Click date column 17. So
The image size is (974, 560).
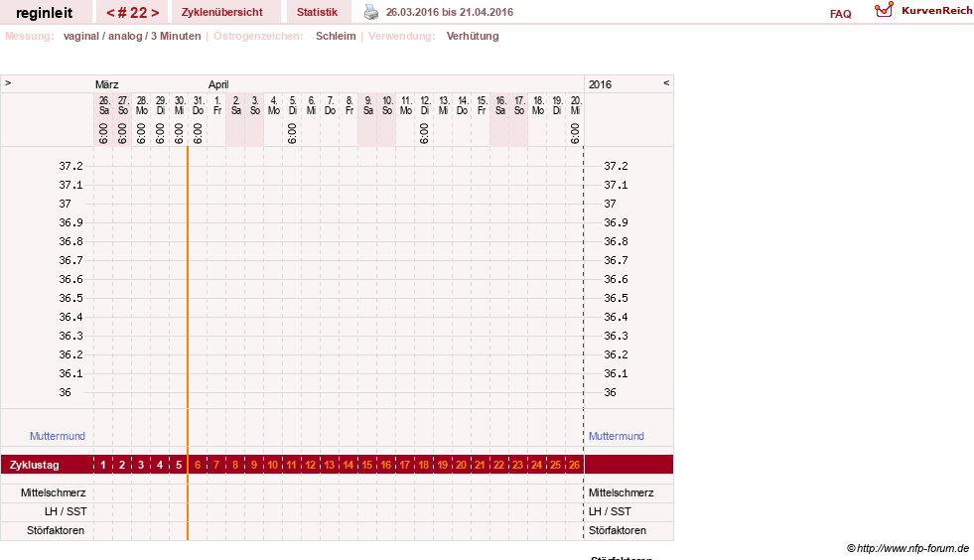pos(518,105)
